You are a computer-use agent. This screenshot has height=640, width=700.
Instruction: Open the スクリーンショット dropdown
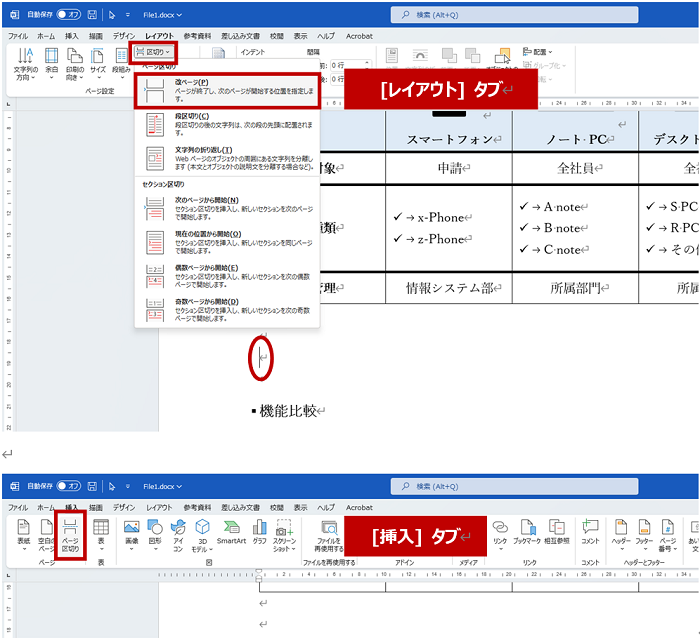284,535
